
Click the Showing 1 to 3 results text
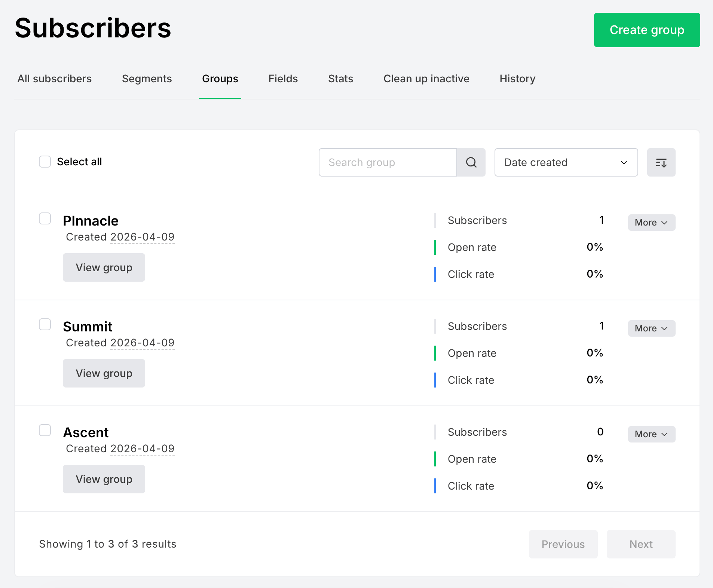[x=108, y=544]
